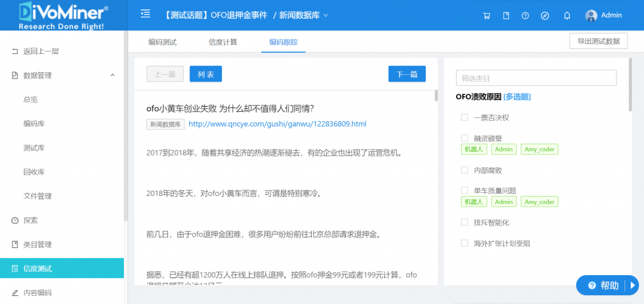
Task: Click the 数据管理 document icon
Action: click(15, 75)
